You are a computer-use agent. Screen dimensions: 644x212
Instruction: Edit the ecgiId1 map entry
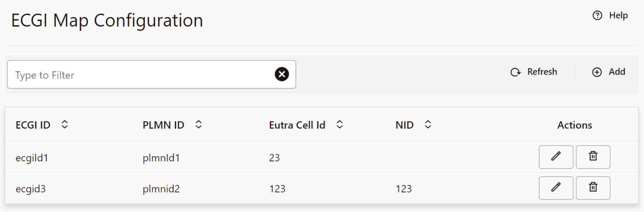coord(556,157)
